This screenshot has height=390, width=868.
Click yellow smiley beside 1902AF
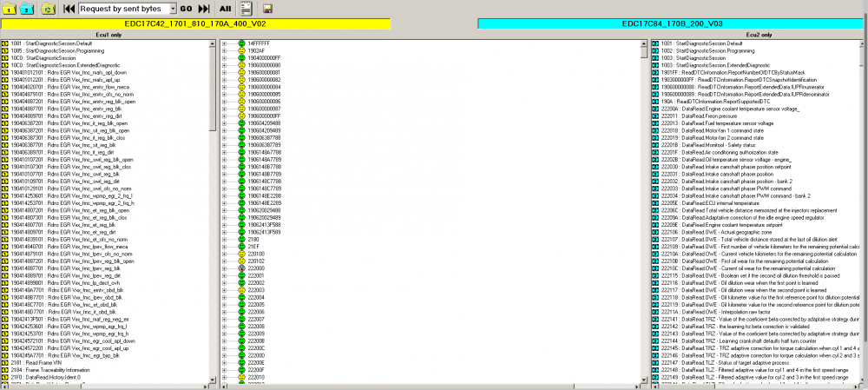[241, 50]
